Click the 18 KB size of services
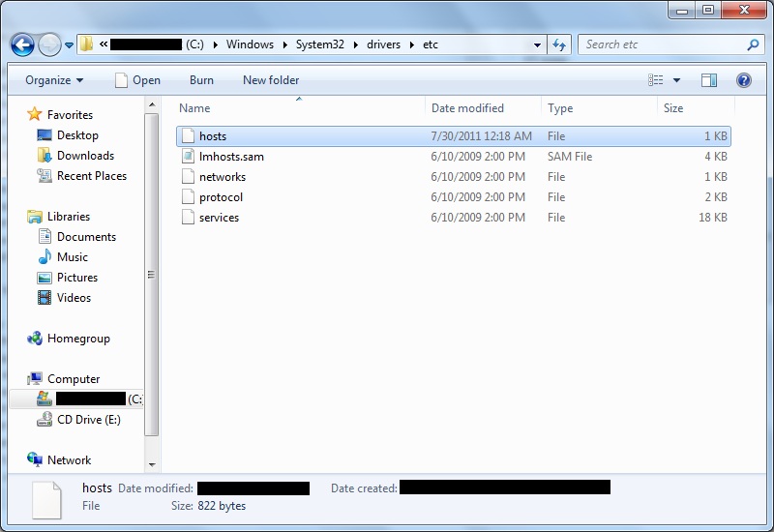This screenshot has width=774, height=532. 713,217
